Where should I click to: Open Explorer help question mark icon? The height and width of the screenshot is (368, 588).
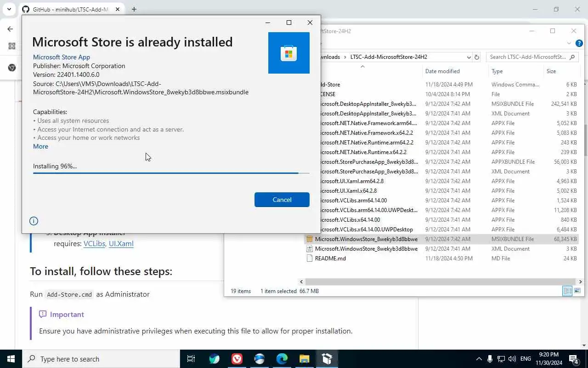[579, 43]
